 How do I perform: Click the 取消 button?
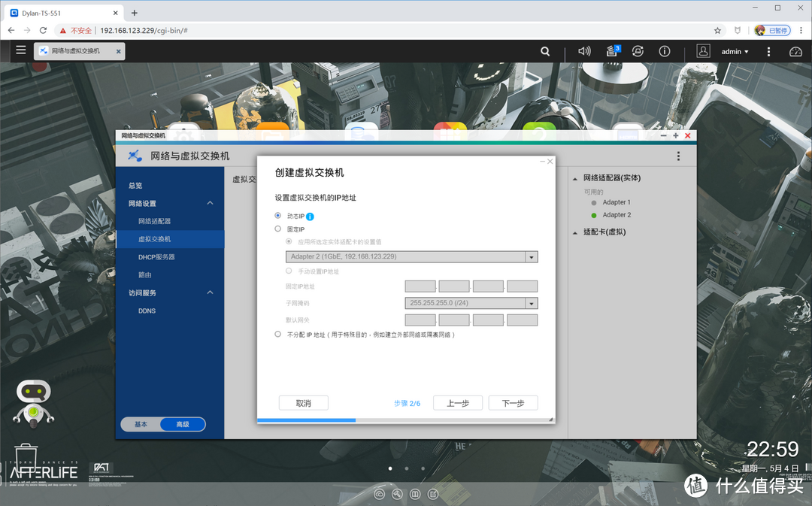(304, 403)
